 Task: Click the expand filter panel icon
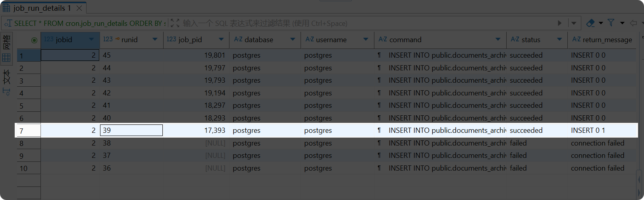[175, 23]
